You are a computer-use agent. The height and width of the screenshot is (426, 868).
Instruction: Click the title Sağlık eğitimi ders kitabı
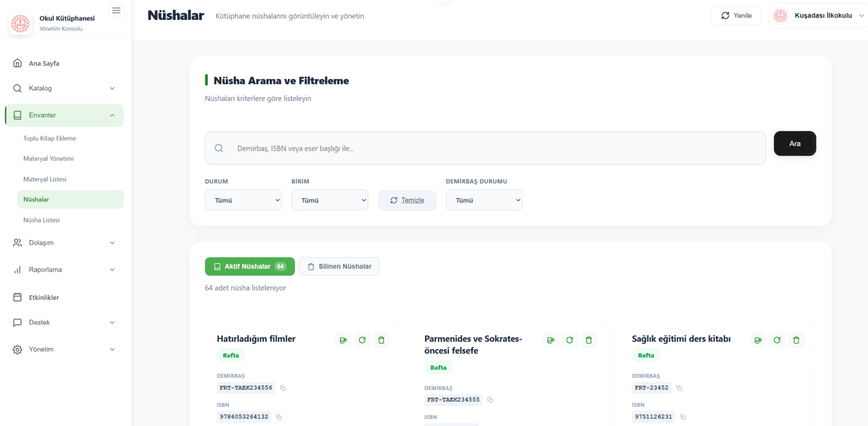(x=681, y=339)
